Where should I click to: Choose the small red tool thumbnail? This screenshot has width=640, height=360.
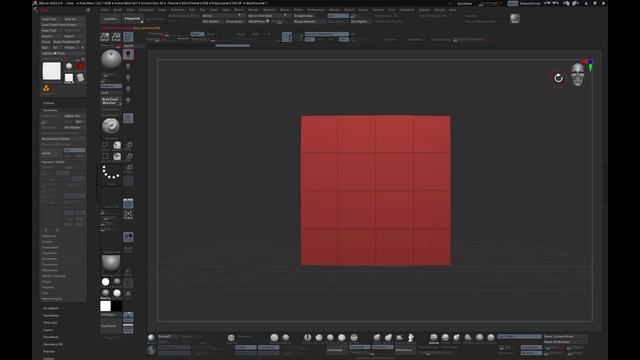pyautogui.click(x=80, y=66)
